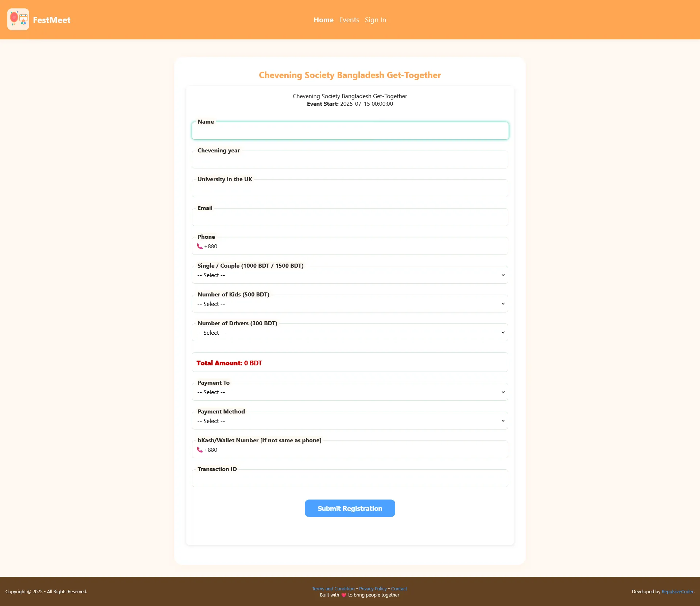Click the pink phone icon in Phone field
This screenshot has height=606, width=700.
click(200, 246)
